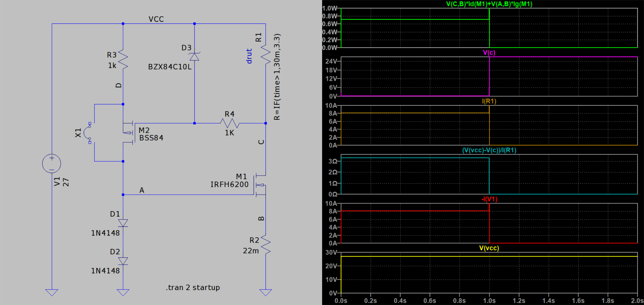Click the X1 reference designator text

pos(78,133)
